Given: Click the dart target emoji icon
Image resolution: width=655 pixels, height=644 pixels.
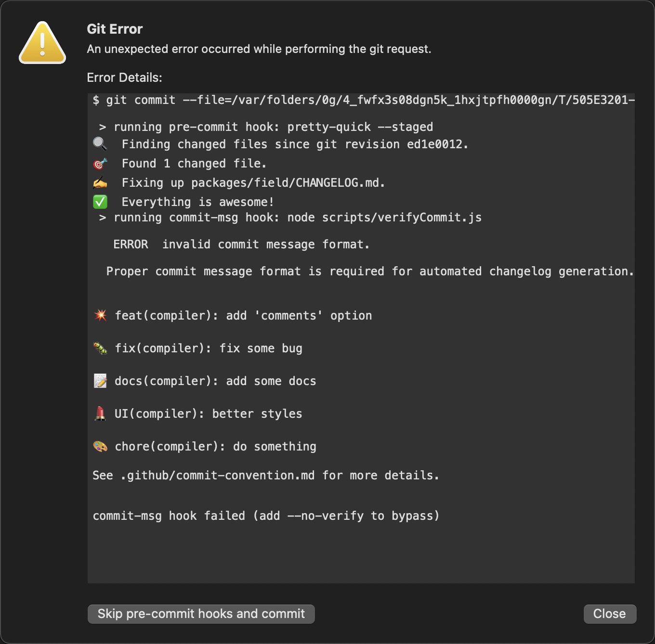Looking at the screenshot, I should pos(100,164).
